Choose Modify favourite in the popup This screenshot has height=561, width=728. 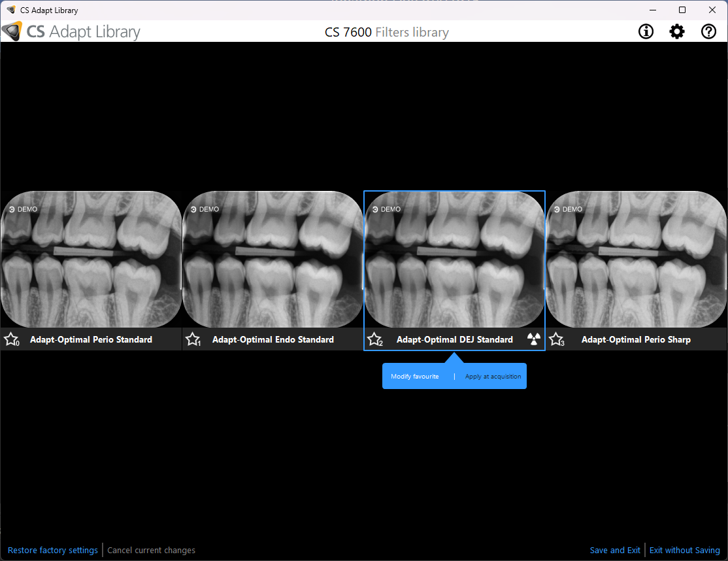tap(415, 377)
